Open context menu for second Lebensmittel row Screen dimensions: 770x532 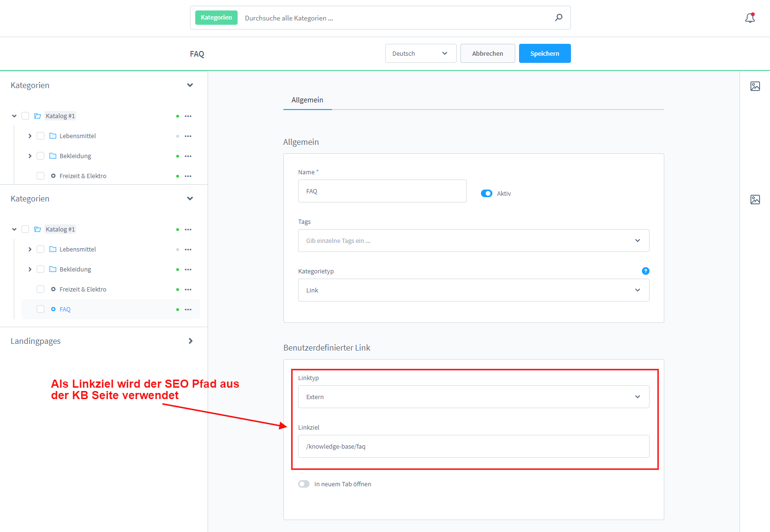(188, 250)
